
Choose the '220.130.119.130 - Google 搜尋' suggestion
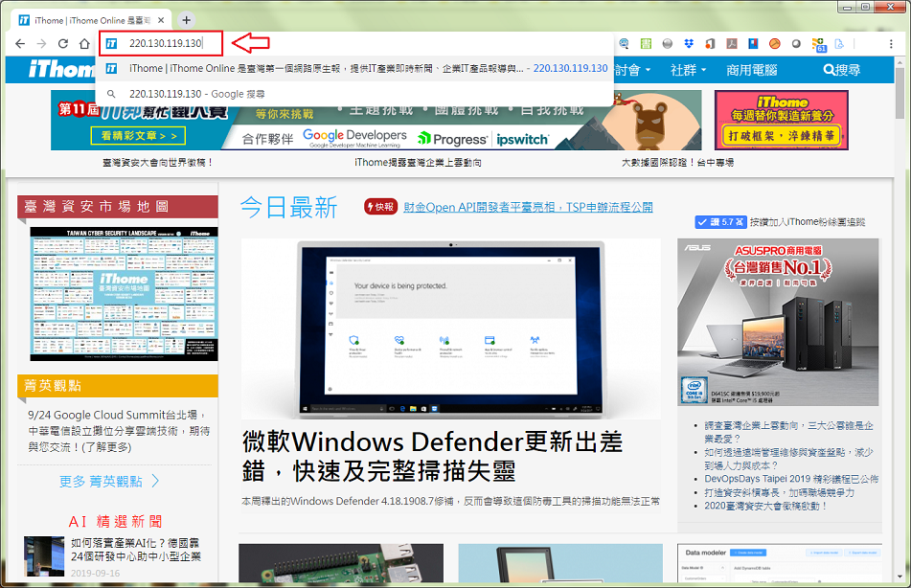click(x=355, y=94)
